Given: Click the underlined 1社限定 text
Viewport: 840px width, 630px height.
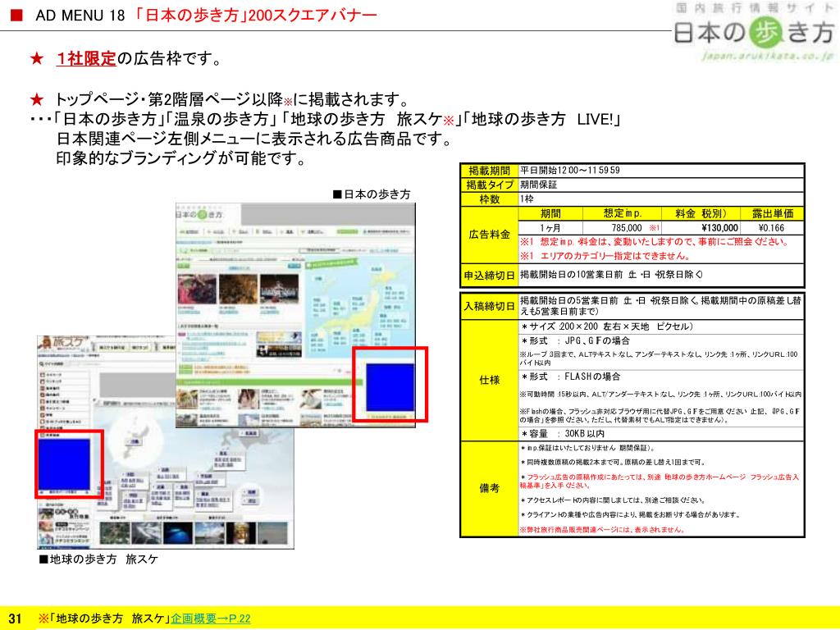Looking at the screenshot, I should click(86, 58).
